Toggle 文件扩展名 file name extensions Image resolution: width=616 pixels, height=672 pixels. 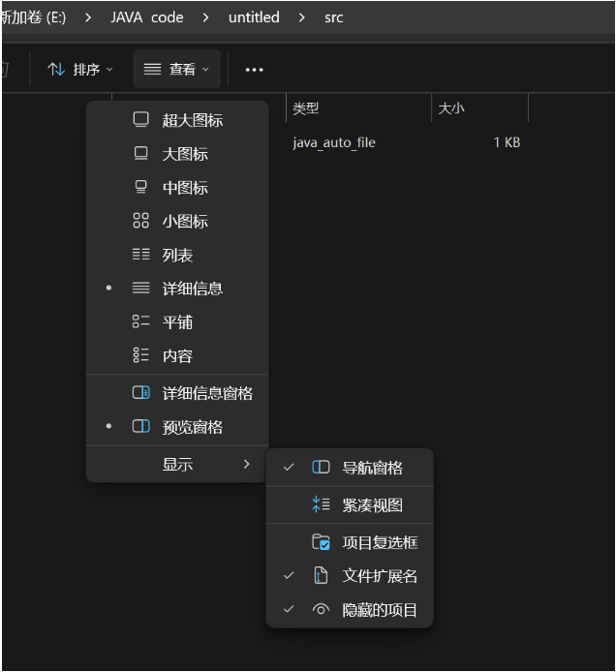(x=350, y=576)
